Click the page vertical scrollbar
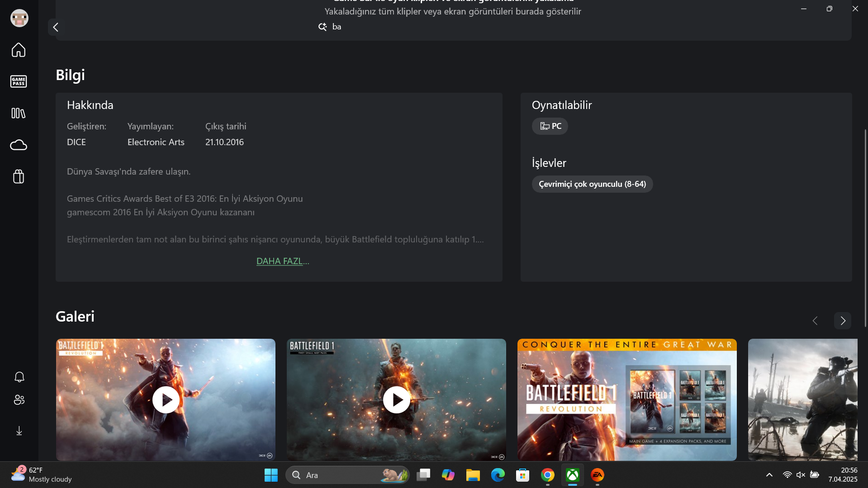Screen dimensions: 868x488 click(x=866, y=228)
